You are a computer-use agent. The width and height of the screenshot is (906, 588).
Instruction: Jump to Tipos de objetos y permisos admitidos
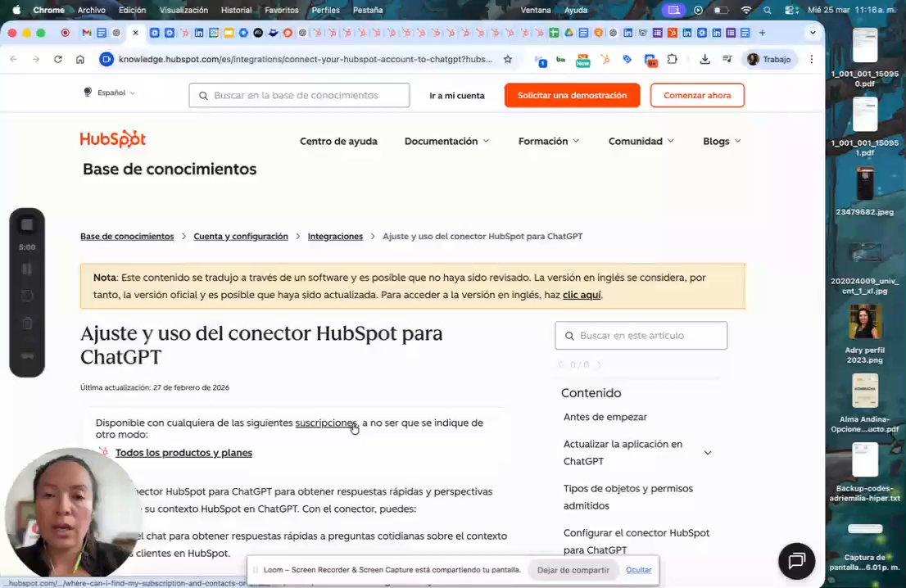click(x=628, y=497)
